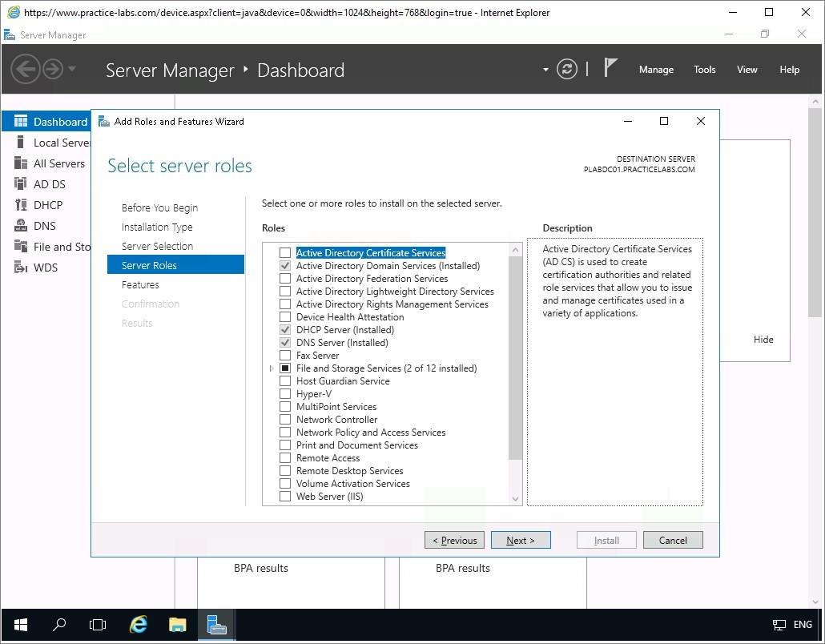Select File and Storage icon in sidebar
Screen dimensions: 825x644
21,246
